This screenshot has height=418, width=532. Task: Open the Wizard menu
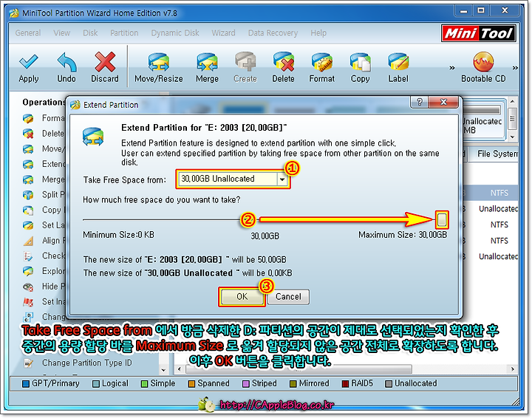point(223,33)
